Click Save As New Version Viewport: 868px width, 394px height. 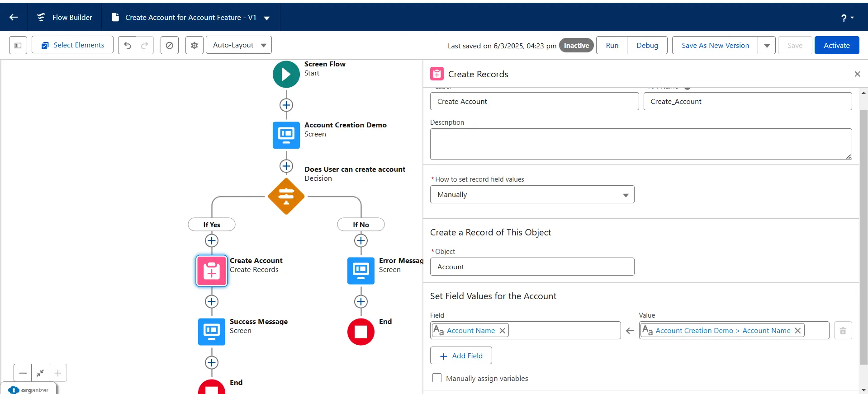click(715, 45)
